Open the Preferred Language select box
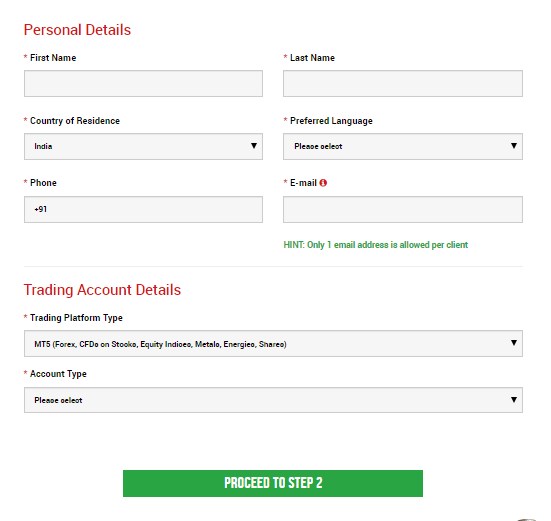Viewport: 551px width, 521px height. pos(403,146)
